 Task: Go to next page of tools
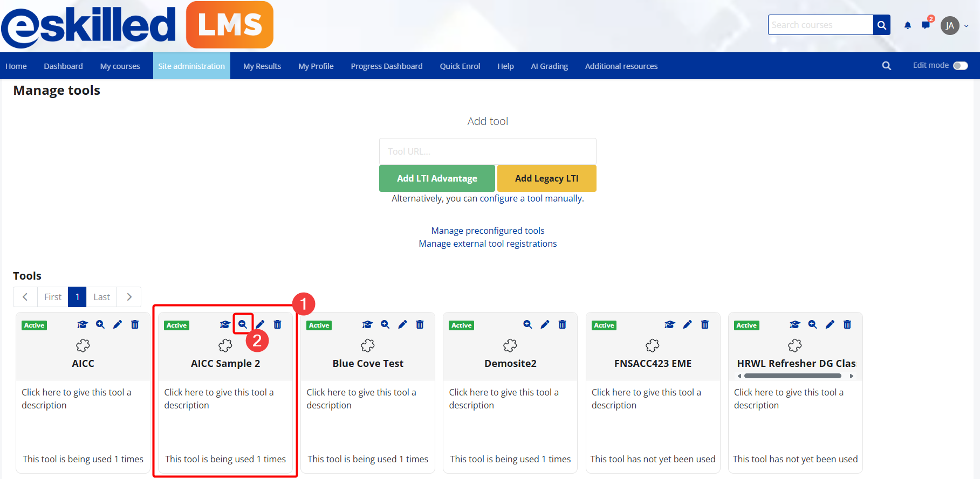(x=129, y=297)
